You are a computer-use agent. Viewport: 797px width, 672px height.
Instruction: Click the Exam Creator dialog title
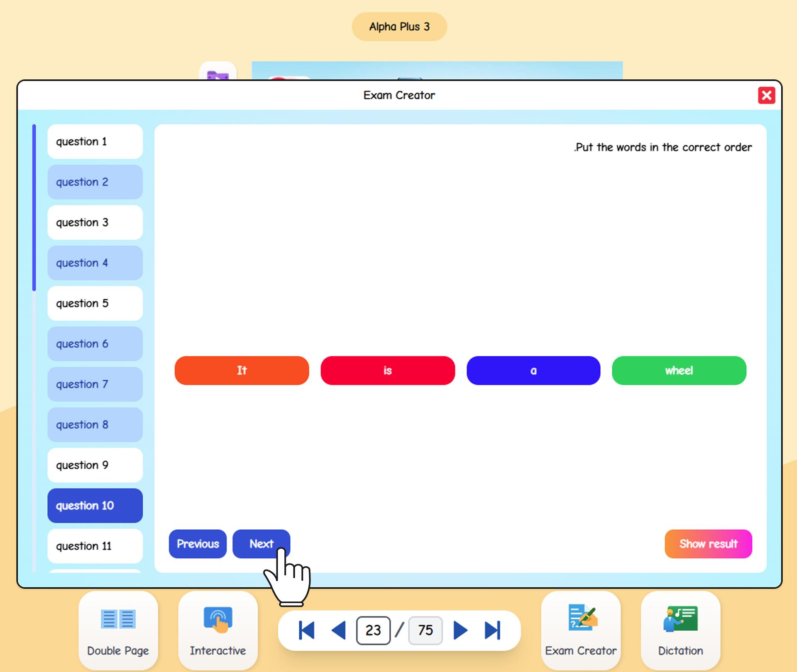[399, 95]
